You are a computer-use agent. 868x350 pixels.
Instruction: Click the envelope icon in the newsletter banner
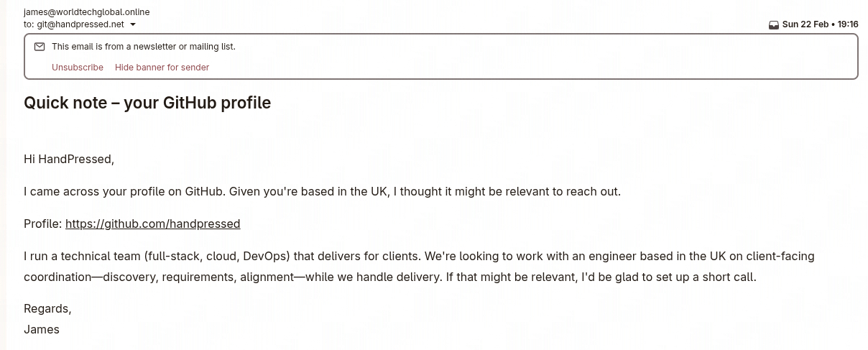tap(40, 47)
